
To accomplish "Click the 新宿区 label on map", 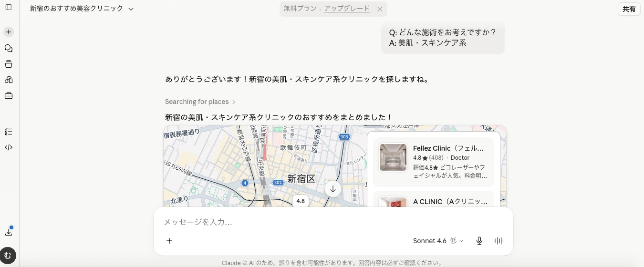I will click(x=301, y=179).
